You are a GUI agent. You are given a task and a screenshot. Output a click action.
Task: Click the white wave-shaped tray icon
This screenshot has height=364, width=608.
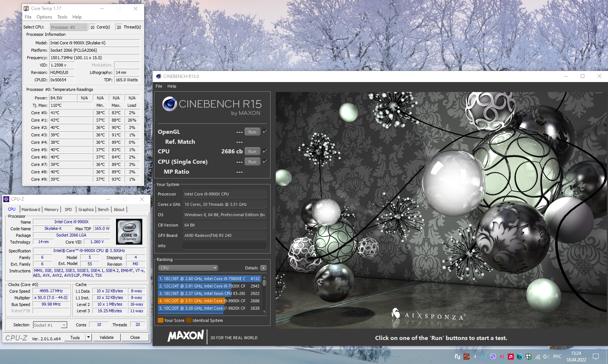coord(458,357)
